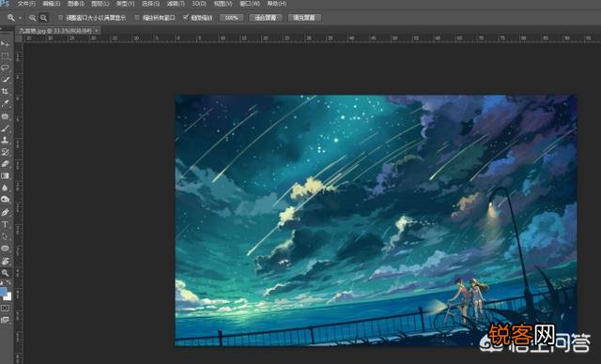The width and height of the screenshot is (601, 364).
Task: Select the Blur tool
Action: (5, 188)
